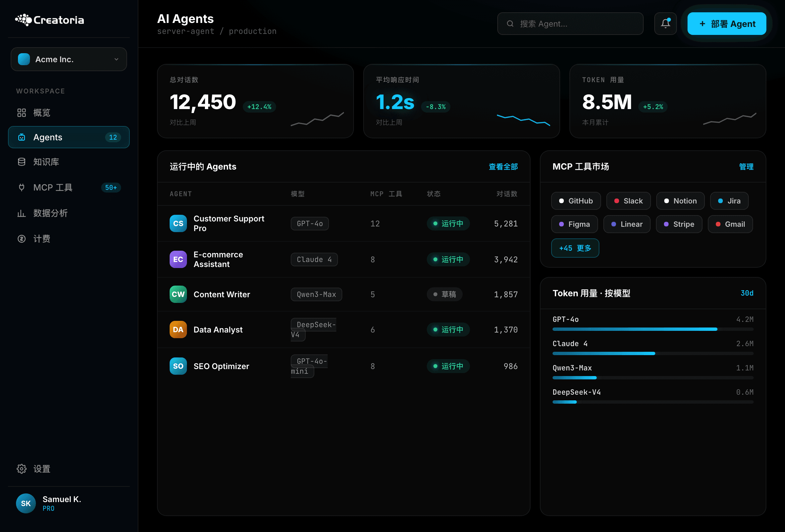Open Samuel K. profile name
The width and height of the screenshot is (785, 532).
pyautogui.click(x=62, y=499)
